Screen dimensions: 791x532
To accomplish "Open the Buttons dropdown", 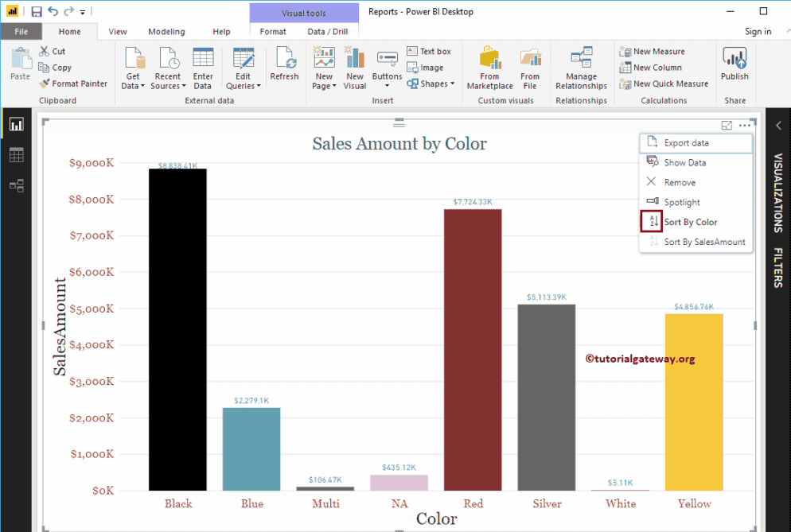I will pyautogui.click(x=387, y=68).
